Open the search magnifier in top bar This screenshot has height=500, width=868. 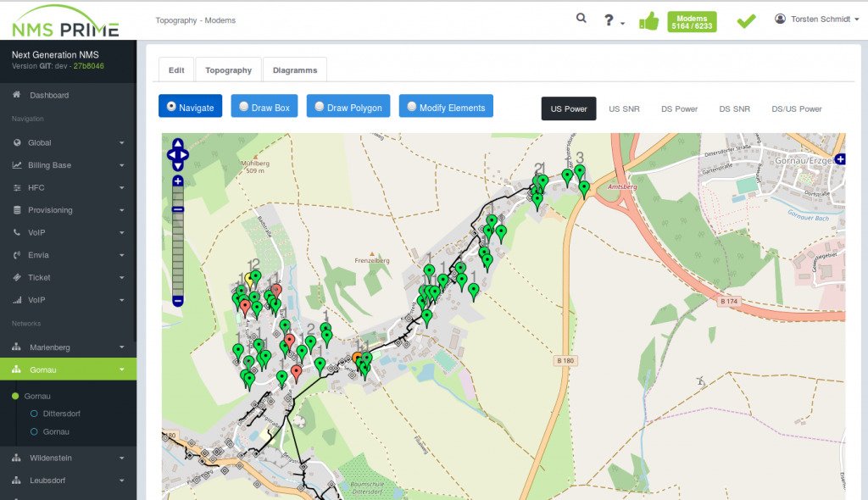coord(581,19)
